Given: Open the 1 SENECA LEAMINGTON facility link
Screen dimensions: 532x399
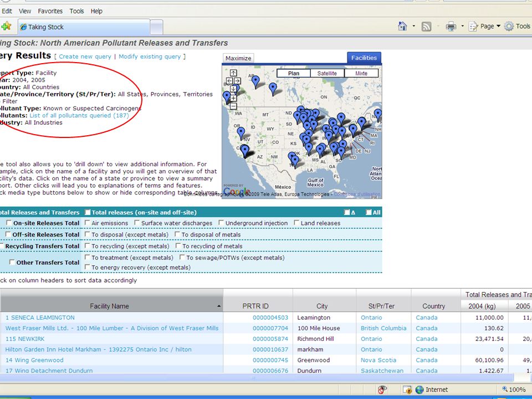Looking at the screenshot, I should pos(40,318).
